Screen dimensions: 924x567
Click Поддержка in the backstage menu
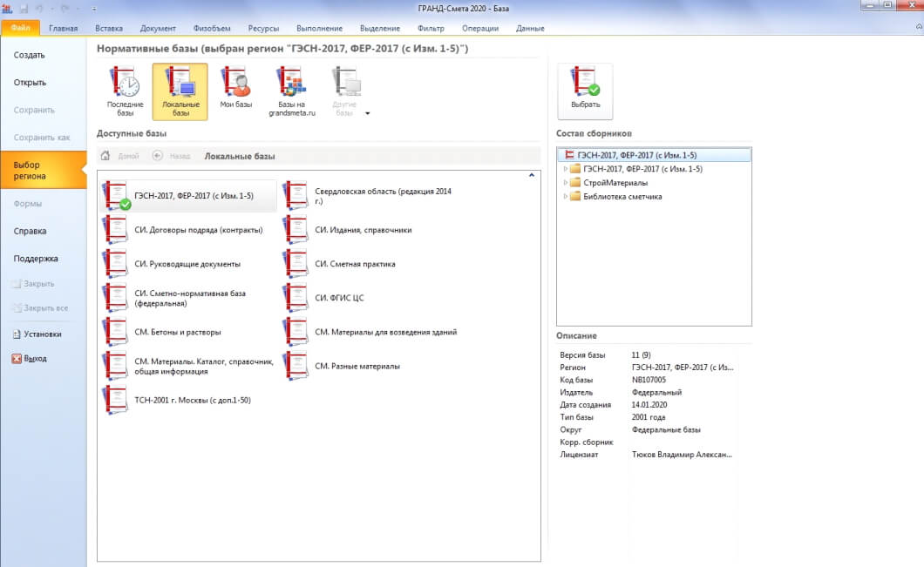click(x=36, y=259)
